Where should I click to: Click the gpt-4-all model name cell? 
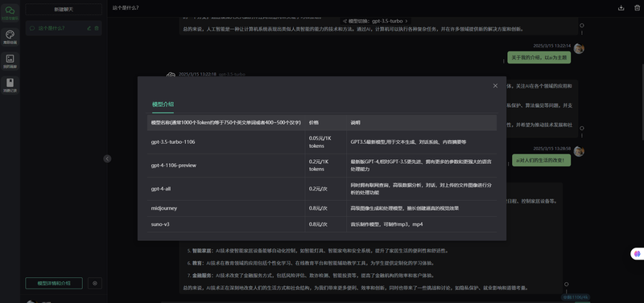226,189
